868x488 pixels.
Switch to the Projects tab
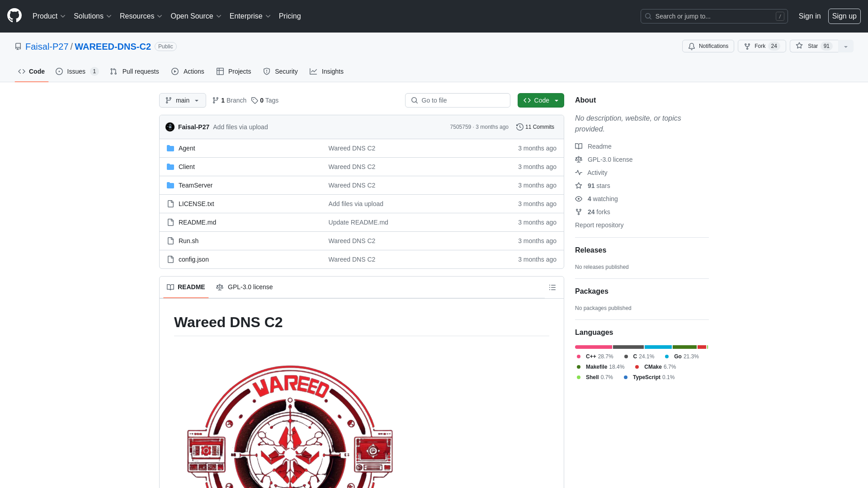pos(234,71)
